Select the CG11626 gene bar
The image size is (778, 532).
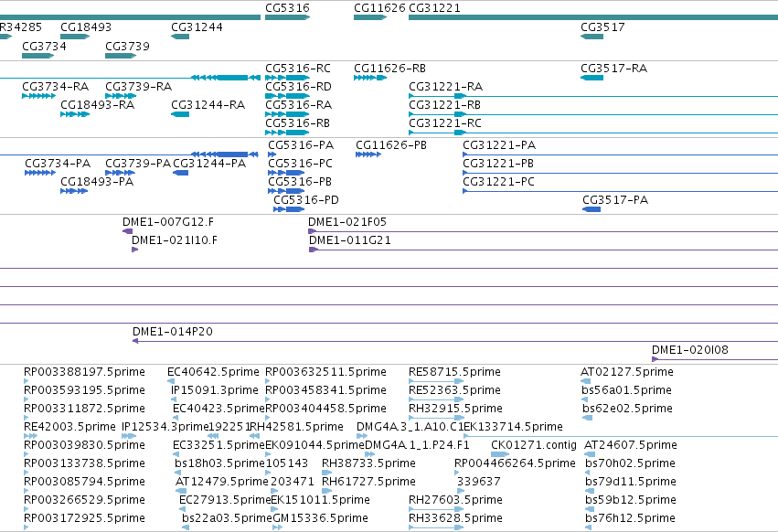370,17
